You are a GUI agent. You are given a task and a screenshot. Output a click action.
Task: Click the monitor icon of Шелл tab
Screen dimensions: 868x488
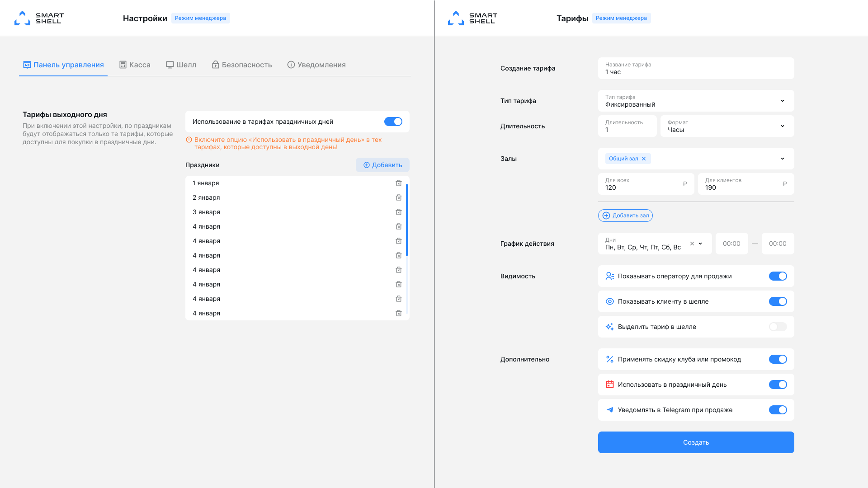click(x=170, y=65)
